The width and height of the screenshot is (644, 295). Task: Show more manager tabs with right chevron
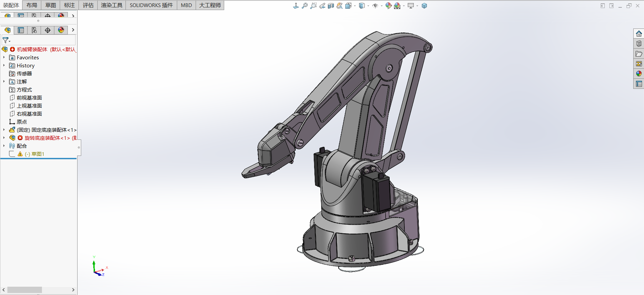tap(73, 30)
